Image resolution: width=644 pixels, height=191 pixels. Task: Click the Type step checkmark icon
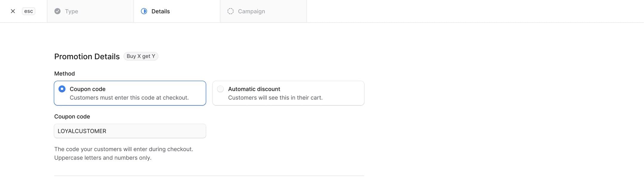coord(58,11)
